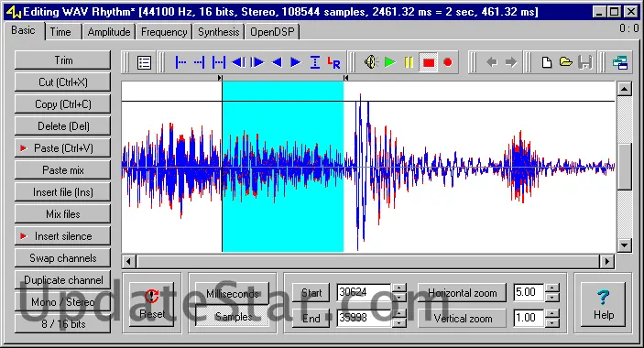Click the set selection start marker icon
Viewport: 644px width, 348px height.
pyautogui.click(x=180, y=62)
